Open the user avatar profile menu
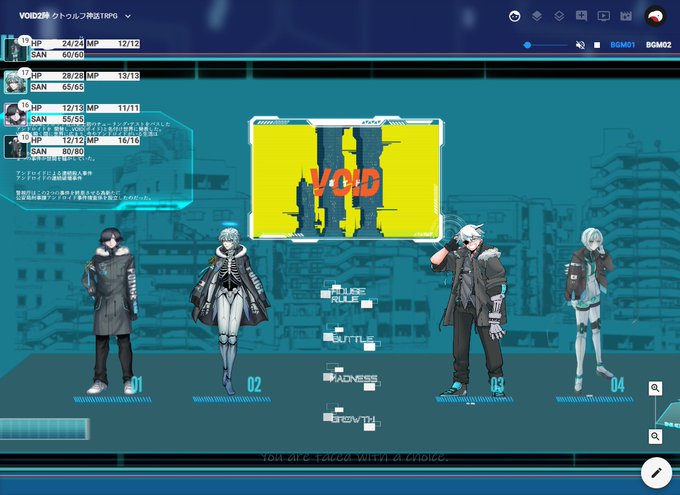The width and height of the screenshot is (680, 495). pos(655,16)
